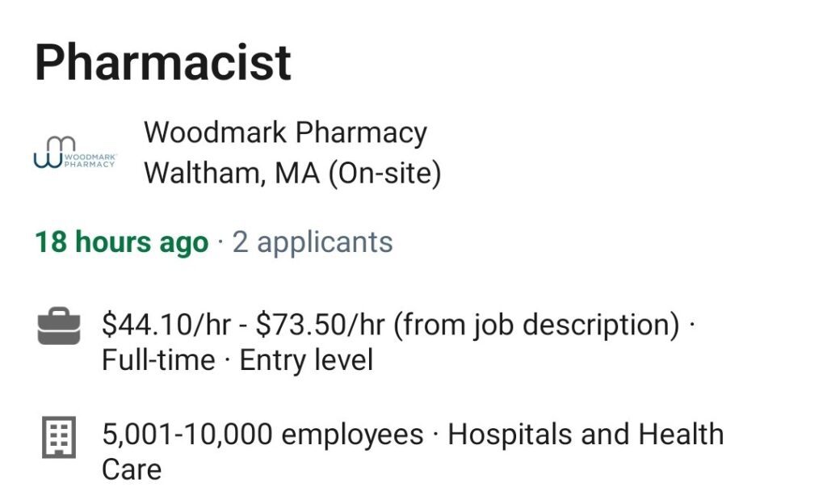
Task: Click the (from job description) note
Action: [x=536, y=325]
